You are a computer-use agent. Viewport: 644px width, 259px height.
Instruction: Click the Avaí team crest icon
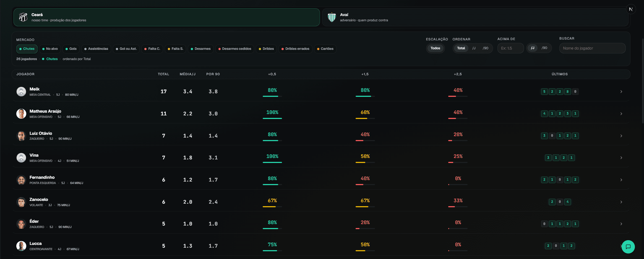click(332, 17)
